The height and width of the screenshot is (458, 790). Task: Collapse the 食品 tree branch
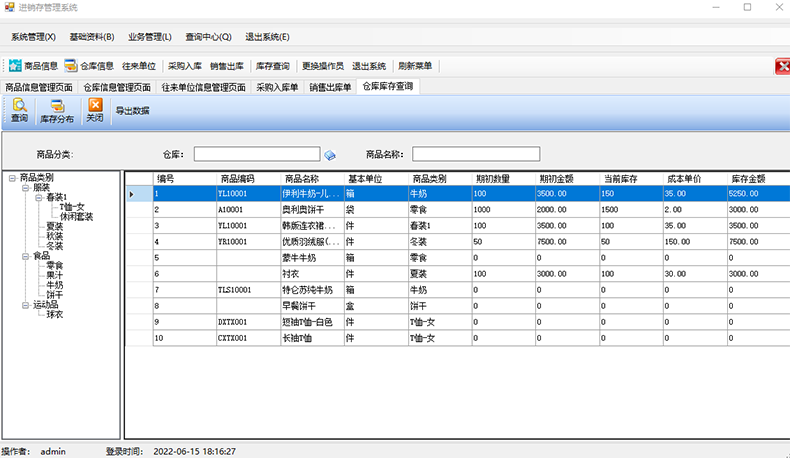pos(26,256)
